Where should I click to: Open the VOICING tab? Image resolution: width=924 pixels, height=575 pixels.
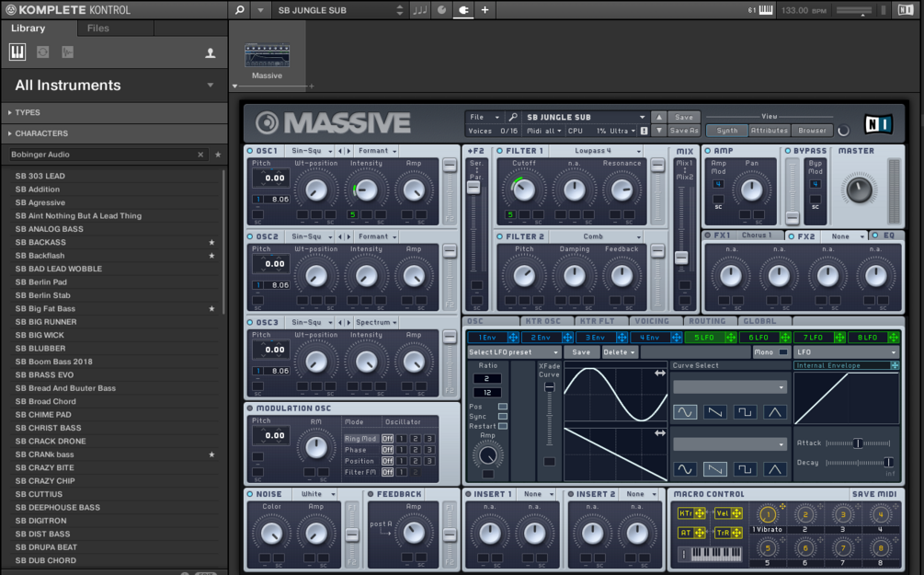tap(652, 321)
